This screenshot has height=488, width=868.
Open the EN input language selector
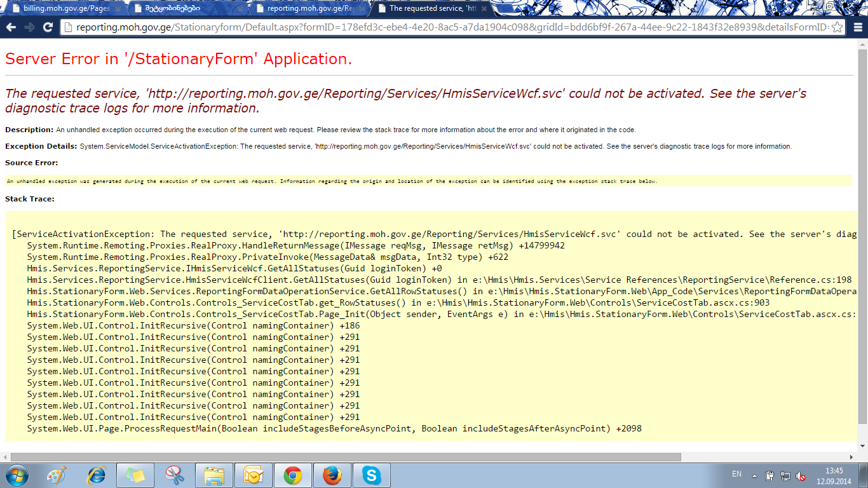[x=736, y=474]
